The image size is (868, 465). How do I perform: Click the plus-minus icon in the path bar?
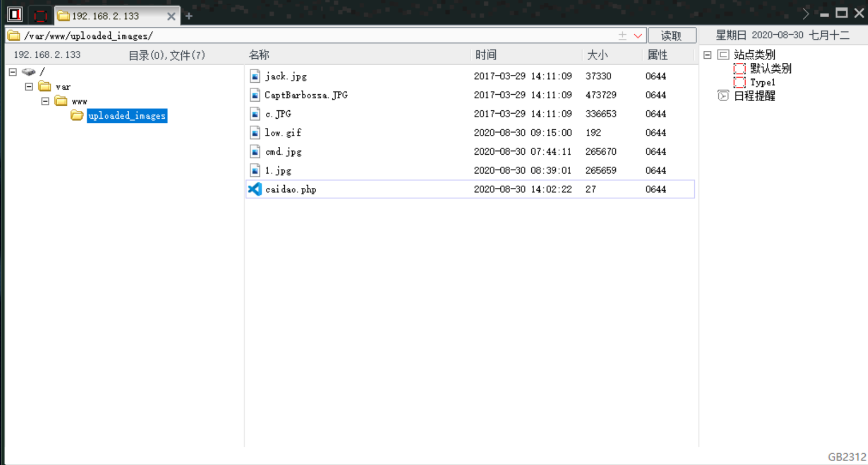coord(623,36)
